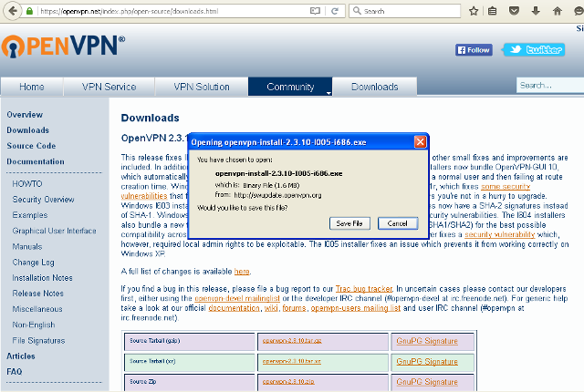Screen dimensions: 584x392
Task: Click the browser Back arrow button
Action: pos(13,11)
